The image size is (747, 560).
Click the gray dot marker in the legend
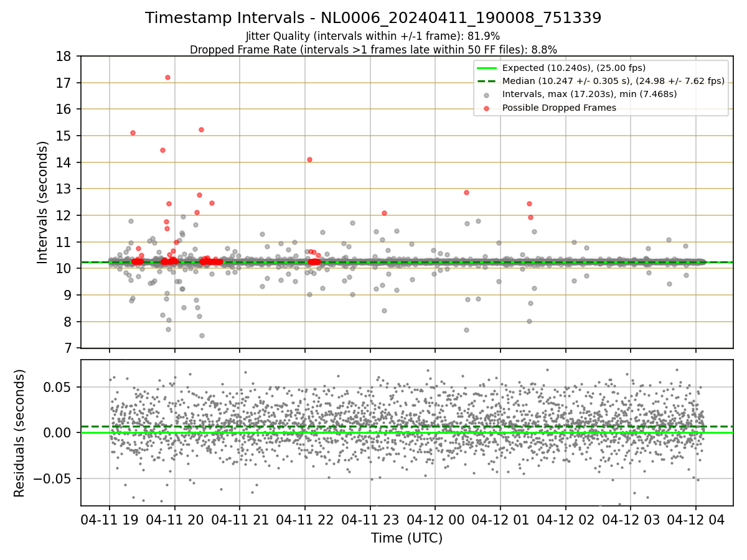(x=487, y=95)
